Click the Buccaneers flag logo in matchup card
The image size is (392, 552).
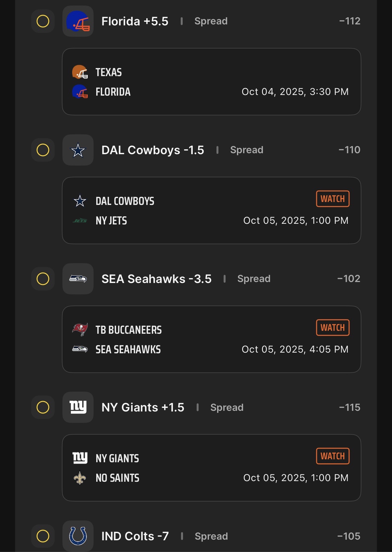(x=80, y=330)
